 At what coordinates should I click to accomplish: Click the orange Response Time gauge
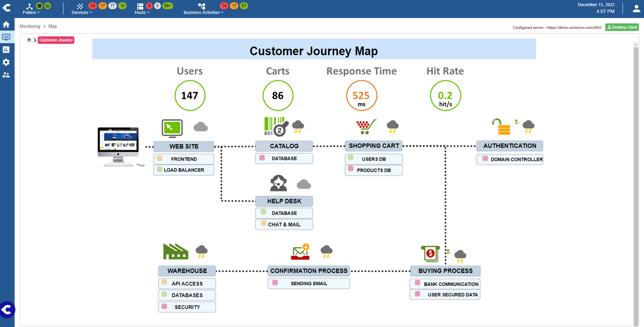click(361, 95)
